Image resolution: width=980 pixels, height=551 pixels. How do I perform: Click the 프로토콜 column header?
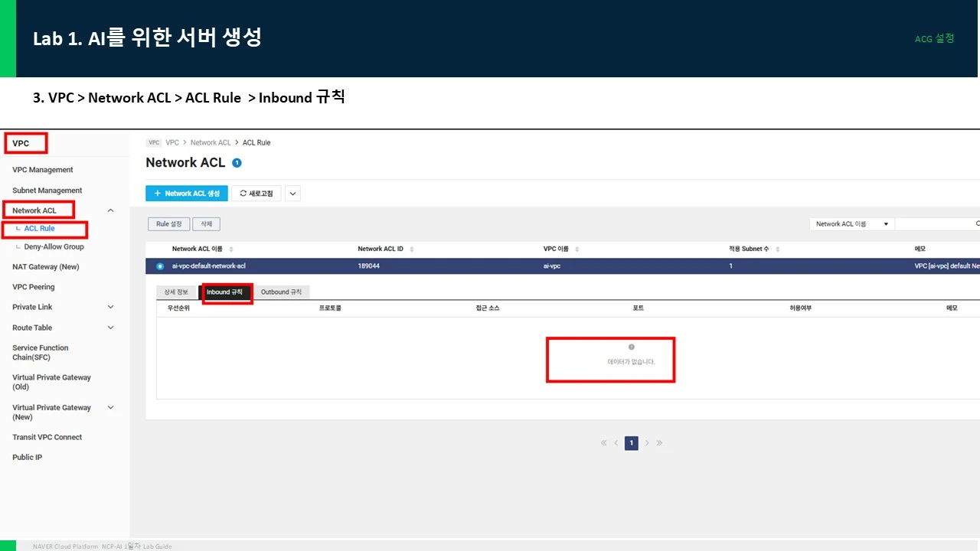(330, 308)
